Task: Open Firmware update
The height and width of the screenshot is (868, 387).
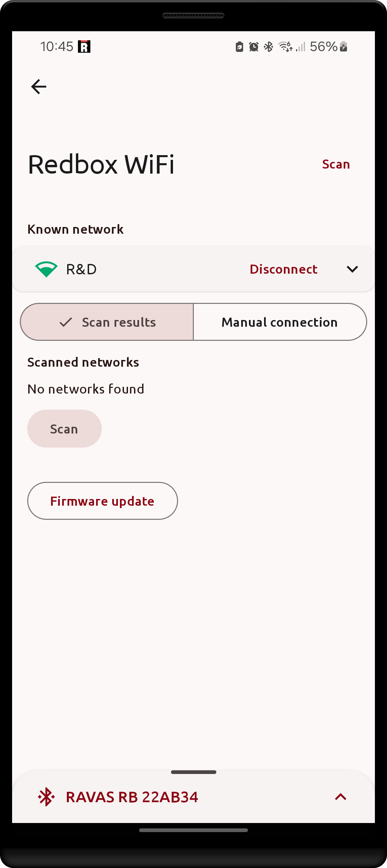Action: pos(102,501)
